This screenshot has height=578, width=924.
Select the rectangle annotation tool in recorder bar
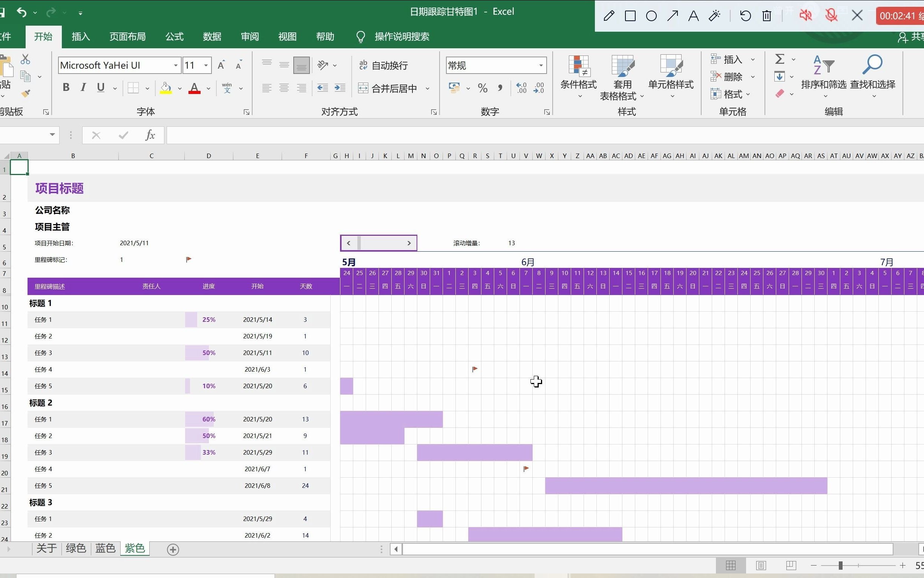click(630, 16)
